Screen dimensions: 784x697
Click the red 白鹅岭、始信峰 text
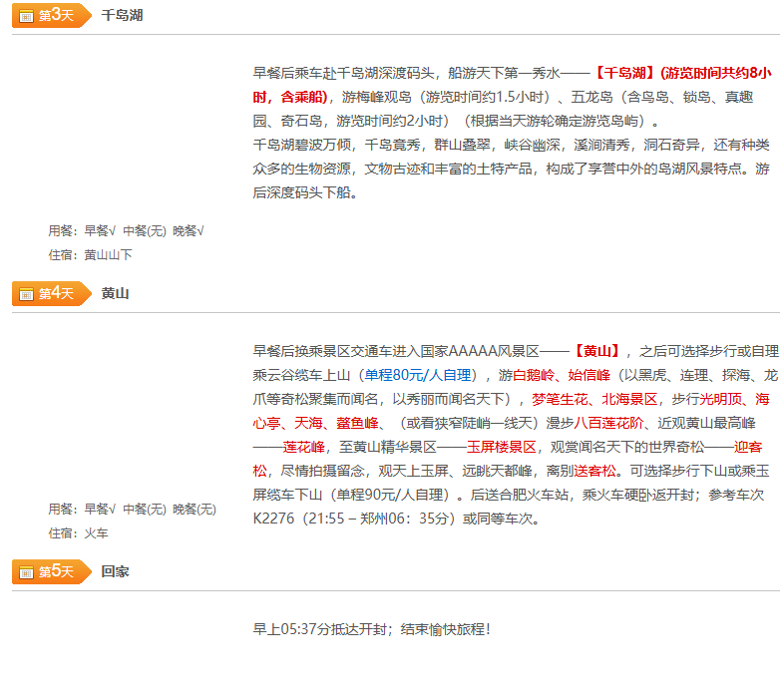click(562, 376)
